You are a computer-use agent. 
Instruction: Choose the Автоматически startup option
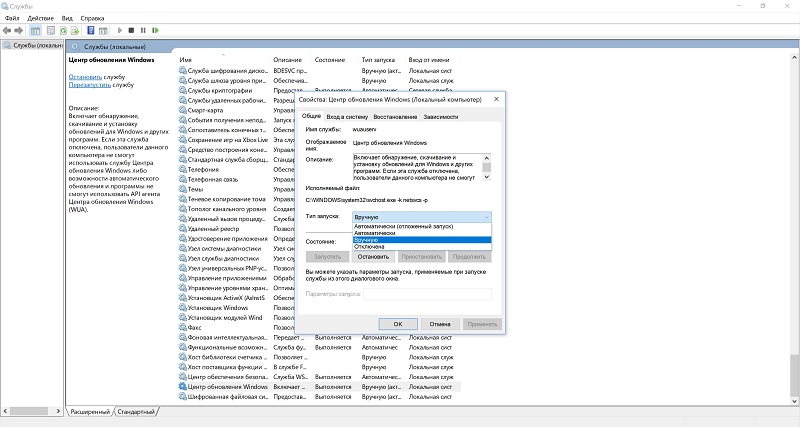pyautogui.click(x=422, y=233)
